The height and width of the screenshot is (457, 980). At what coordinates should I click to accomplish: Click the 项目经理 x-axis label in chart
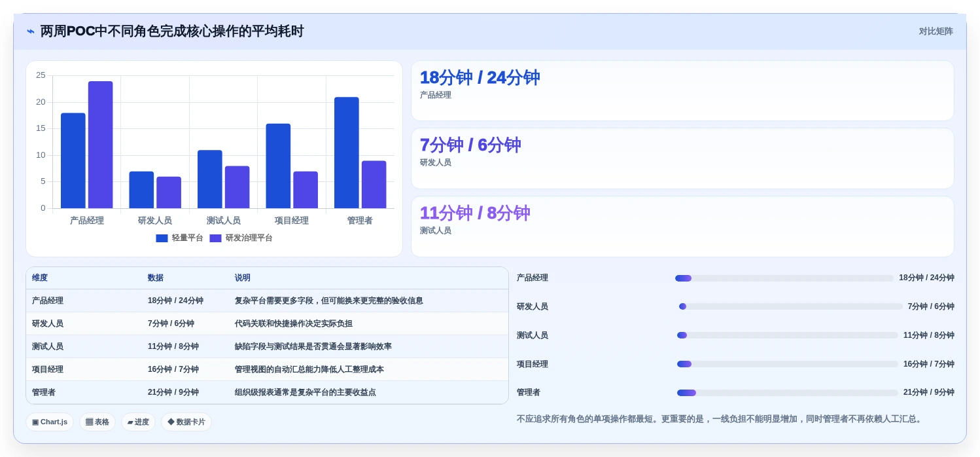pos(292,221)
